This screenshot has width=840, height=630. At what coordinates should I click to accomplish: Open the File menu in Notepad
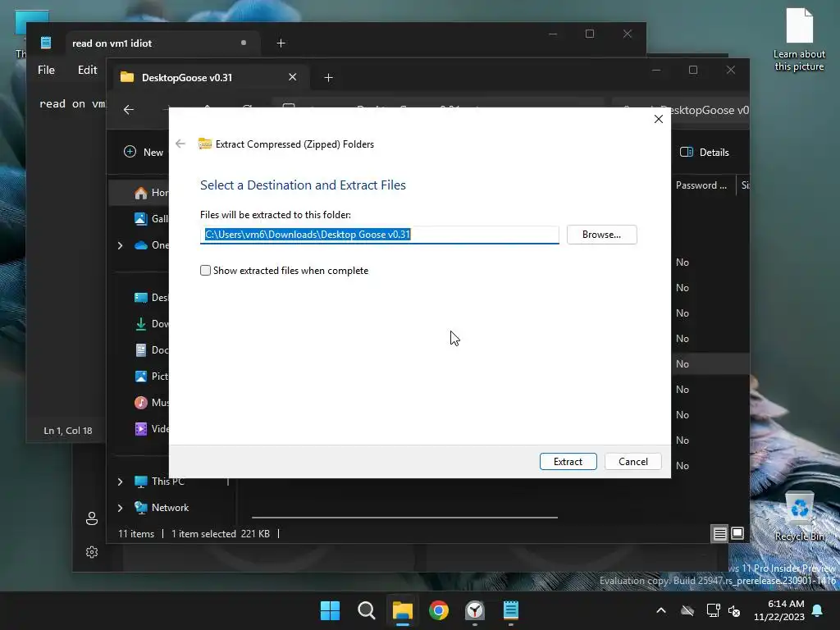[46, 70]
